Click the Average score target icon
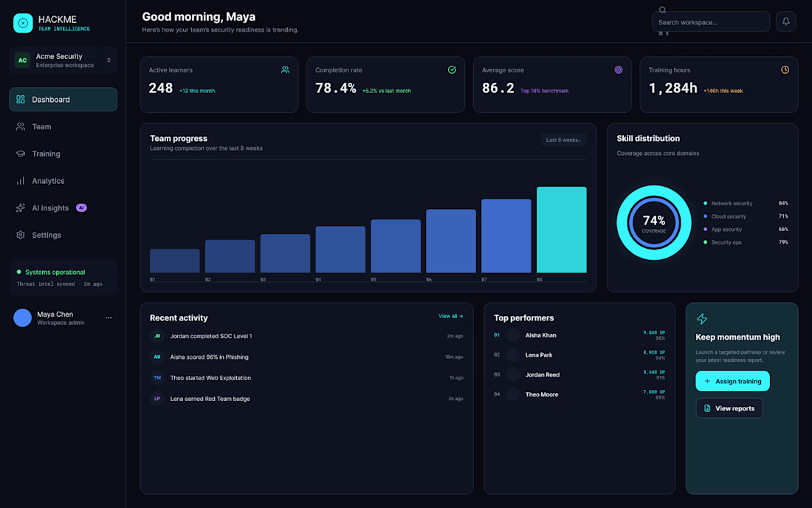Image resolution: width=812 pixels, height=508 pixels. 619,70
